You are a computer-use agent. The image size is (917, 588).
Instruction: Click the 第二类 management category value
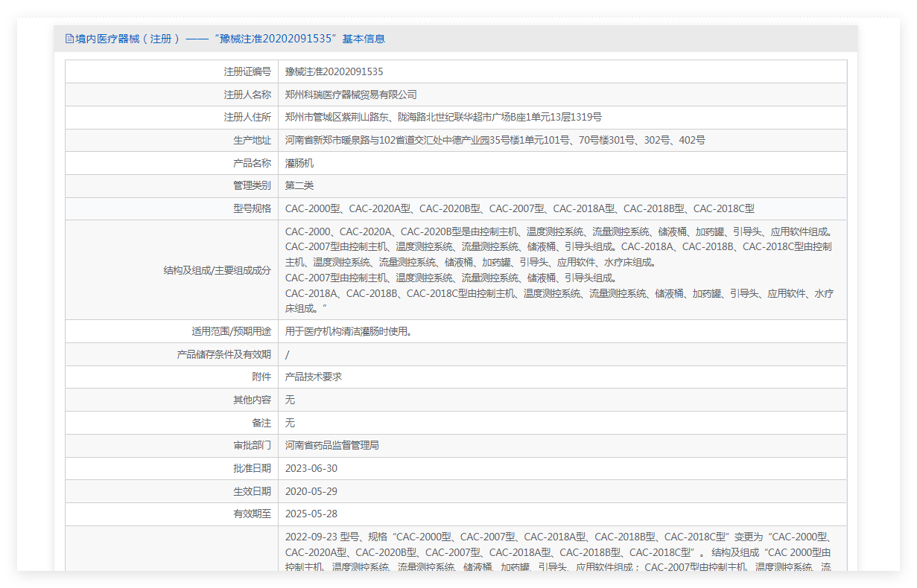click(299, 185)
